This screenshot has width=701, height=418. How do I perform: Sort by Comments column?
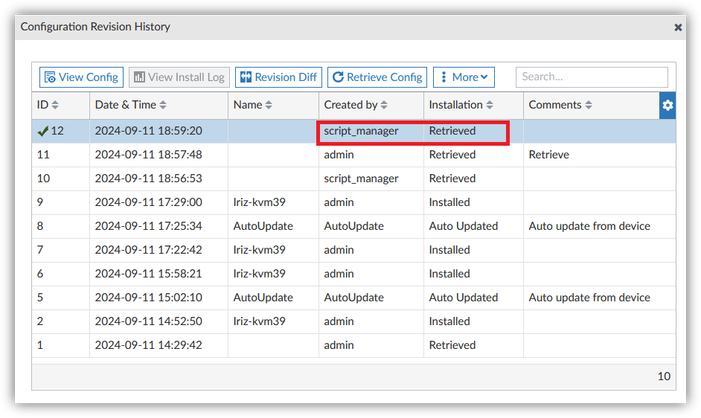pos(560,105)
